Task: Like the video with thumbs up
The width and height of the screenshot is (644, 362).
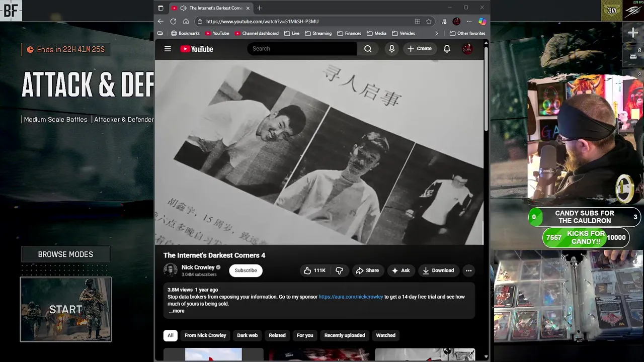Action: pos(314,270)
